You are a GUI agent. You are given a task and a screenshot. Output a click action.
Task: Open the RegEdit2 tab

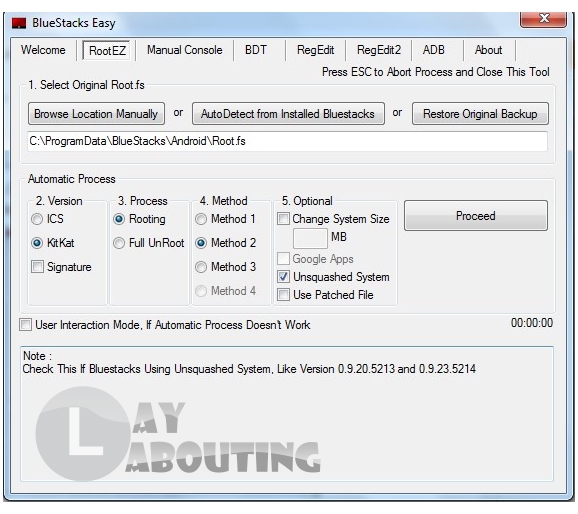pyautogui.click(x=379, y=50)
